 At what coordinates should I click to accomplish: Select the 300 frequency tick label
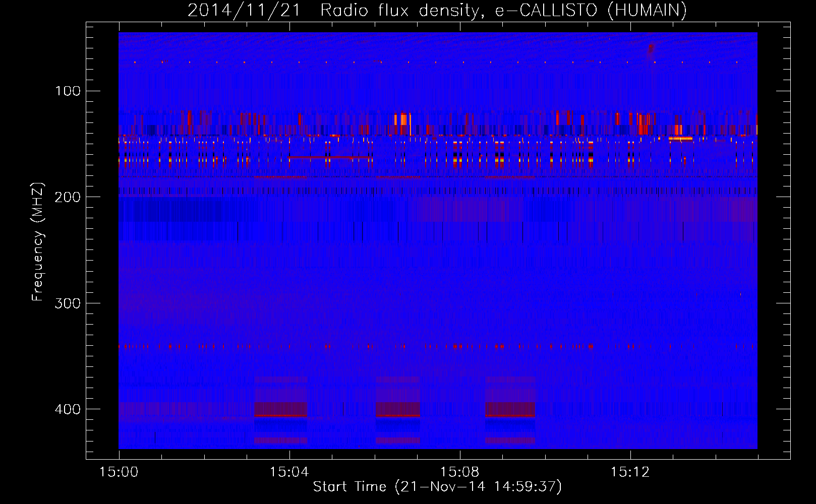coord(68,303)
